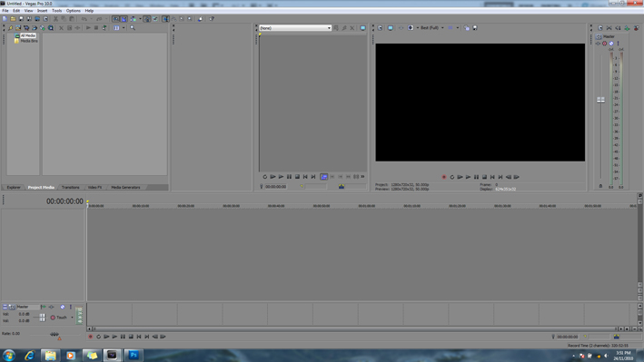Toggle Dim Output in mixer toolbar

click(618, 28)
